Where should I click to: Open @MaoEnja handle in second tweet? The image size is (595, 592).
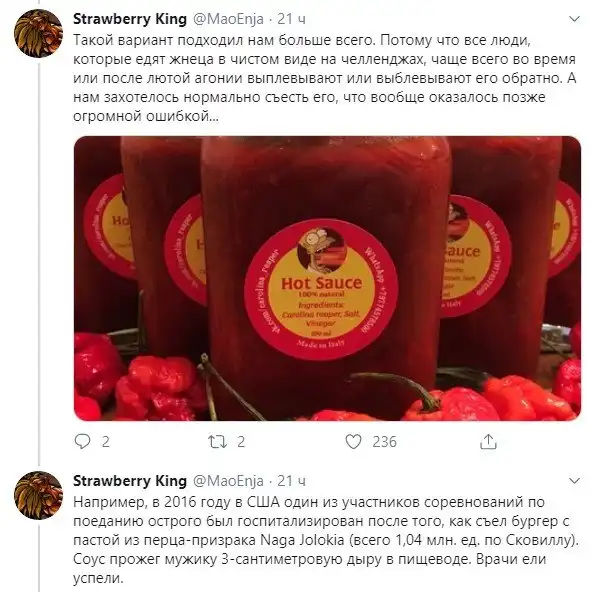tap(229, 481)
